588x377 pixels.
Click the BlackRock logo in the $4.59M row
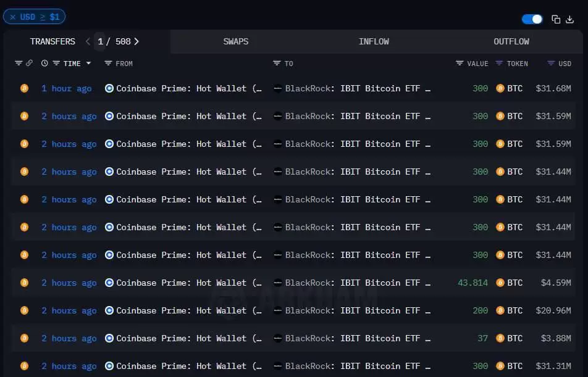click(x=278, y=283)
